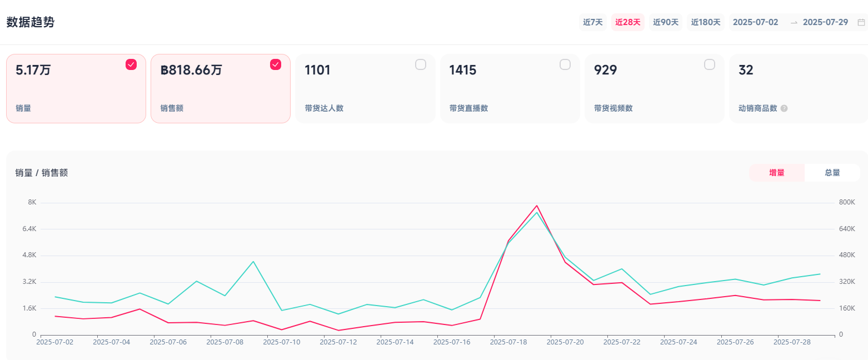Select the 近28天 time range
868x360 pixels.
pyautogui.click(x=628, y=22)
